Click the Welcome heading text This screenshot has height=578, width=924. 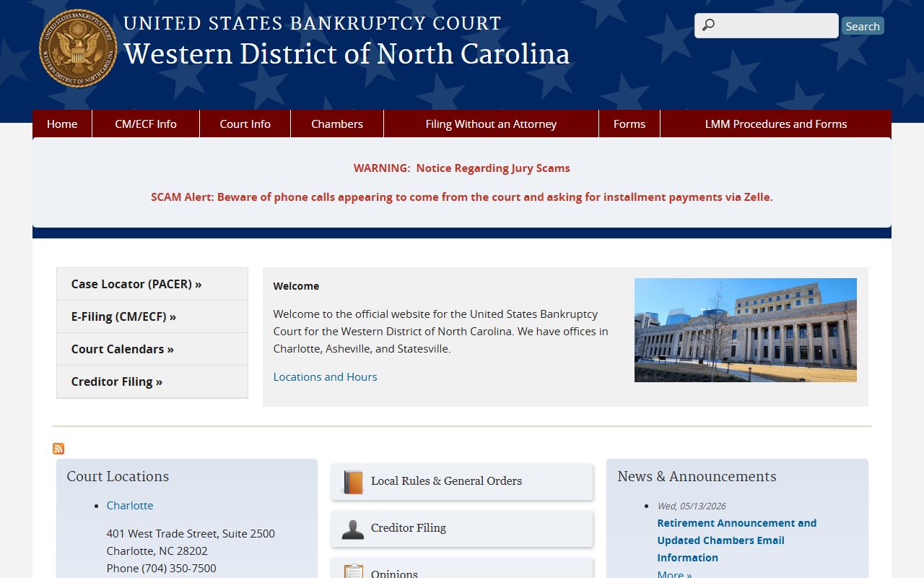point(296,286)
